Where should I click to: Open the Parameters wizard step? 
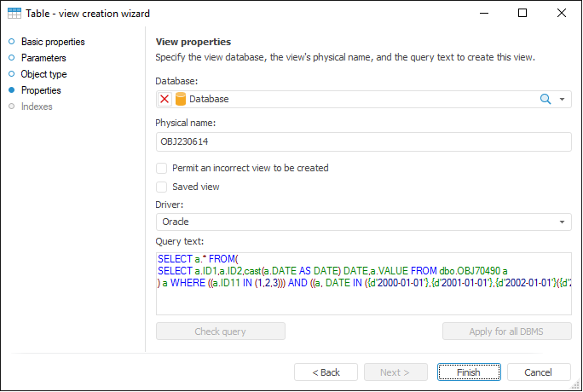tap(43, 58)
